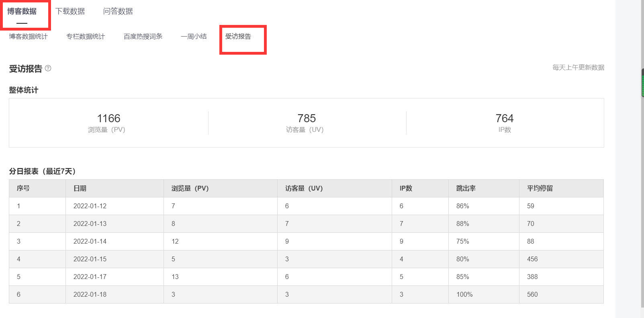The image size is (644, 318).
Task: Click the IP数 total showing 764
Action: pyautogui.click(x=504, y=118)
